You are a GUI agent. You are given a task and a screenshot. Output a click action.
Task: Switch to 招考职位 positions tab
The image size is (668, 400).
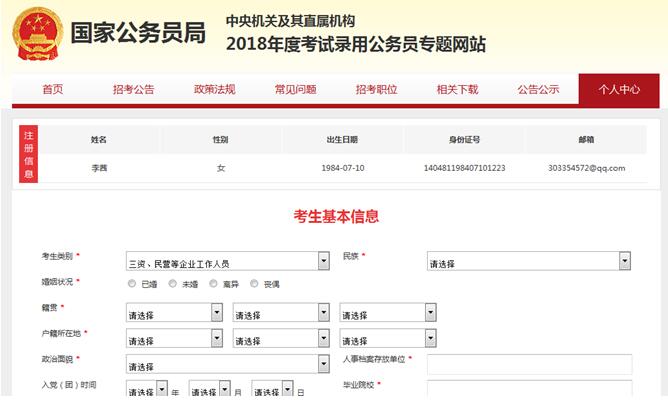[376, 89]
